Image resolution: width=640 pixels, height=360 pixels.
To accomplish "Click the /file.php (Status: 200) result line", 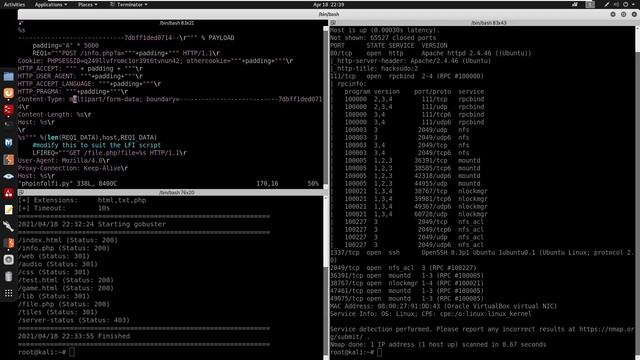I will [64, 304].
